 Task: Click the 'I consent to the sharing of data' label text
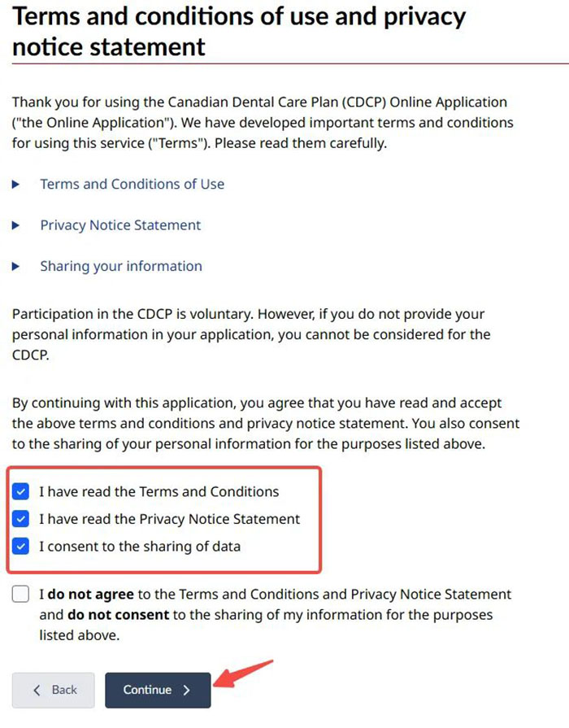tap(140, 547)
